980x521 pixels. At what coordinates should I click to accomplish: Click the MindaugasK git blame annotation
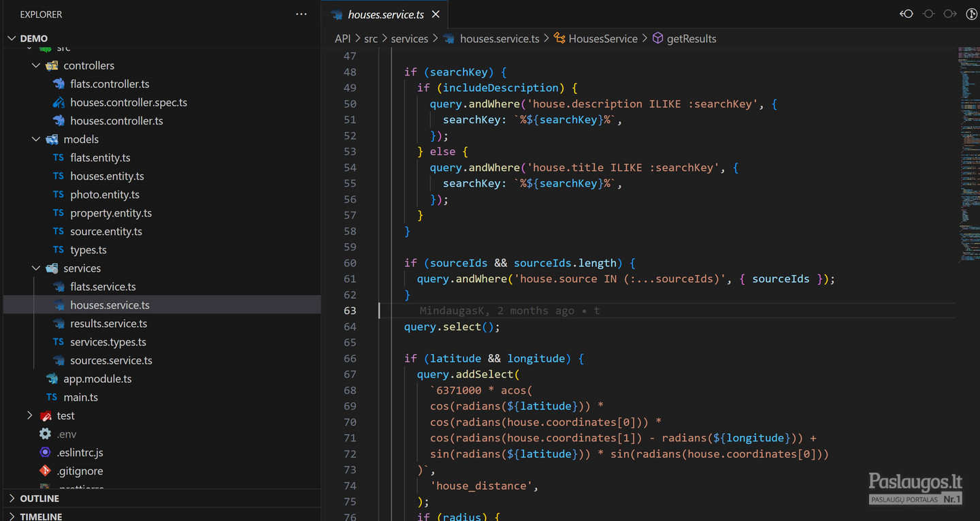pos(510,311)
